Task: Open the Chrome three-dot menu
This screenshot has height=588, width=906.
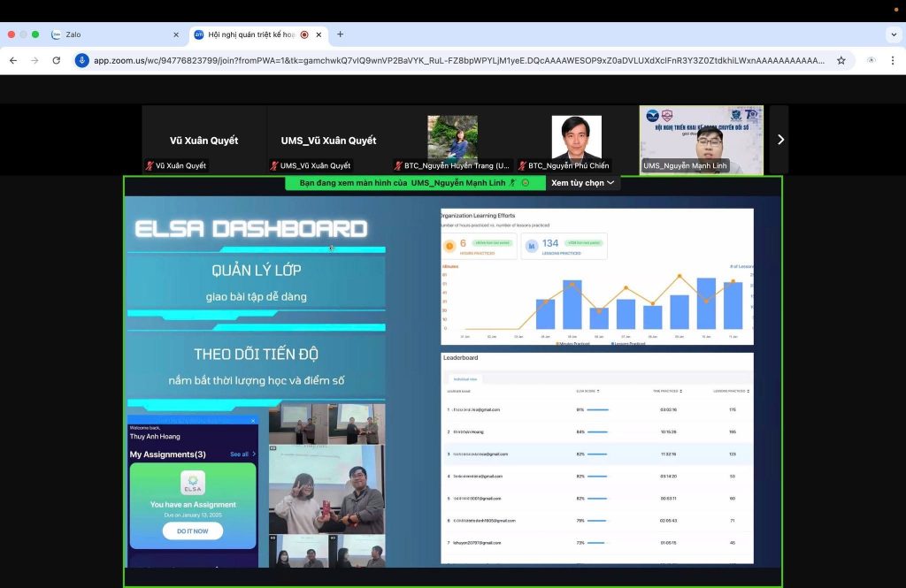Action: (x=892, y=60)
